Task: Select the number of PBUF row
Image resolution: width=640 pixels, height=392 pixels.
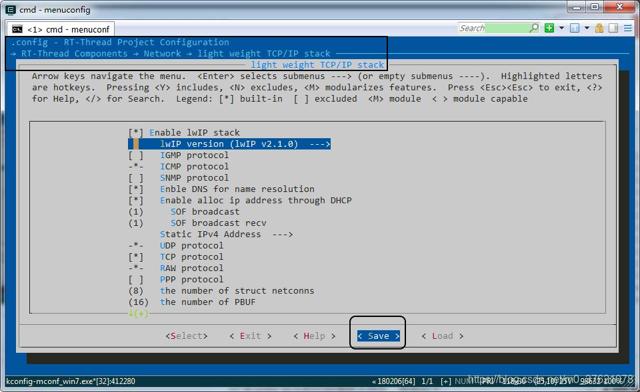Action: [x=192, y=302]
